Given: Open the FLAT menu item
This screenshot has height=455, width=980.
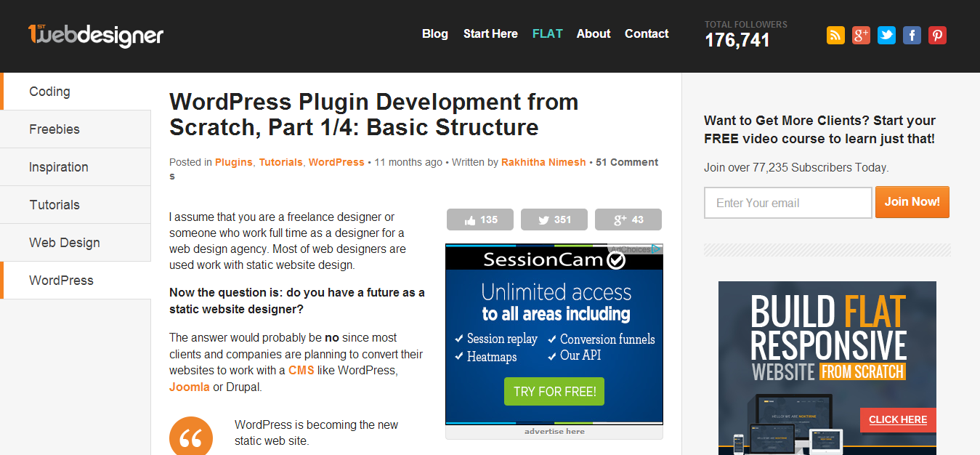Looking at the screenshot, I should click(548, 33).
